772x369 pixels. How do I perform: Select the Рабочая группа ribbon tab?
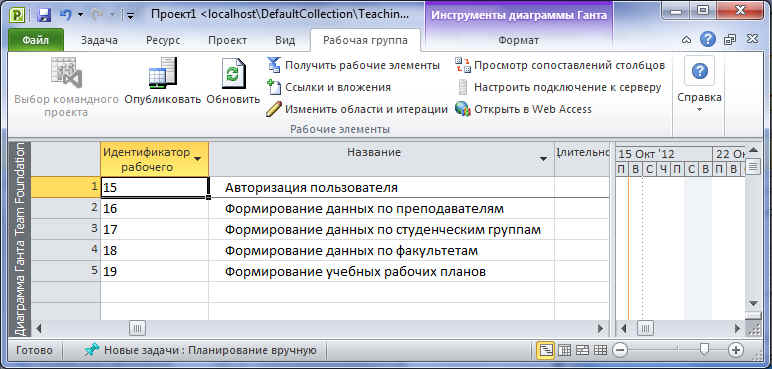click(x=365, y=40)
